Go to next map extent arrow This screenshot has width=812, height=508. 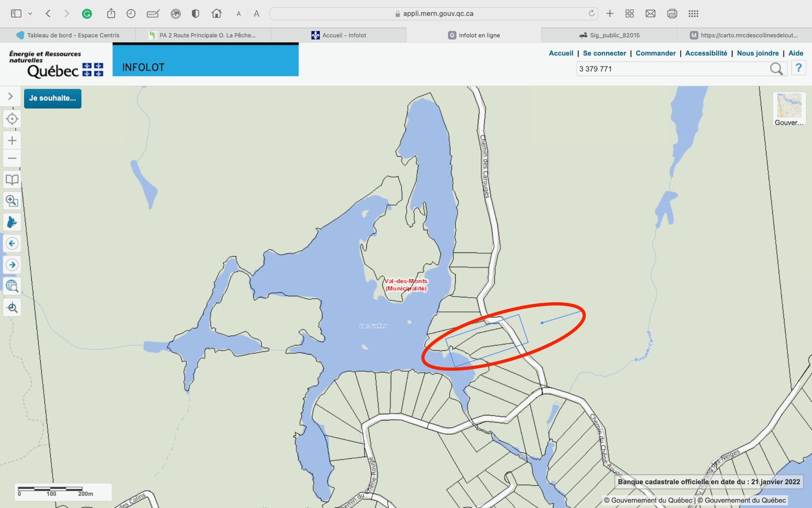coord(12,265)
